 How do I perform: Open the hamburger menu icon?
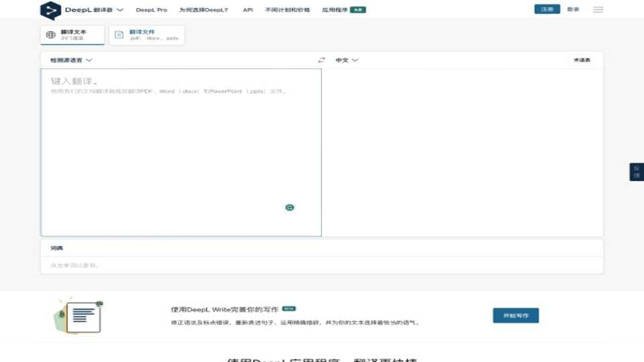(x=598, y=9)
